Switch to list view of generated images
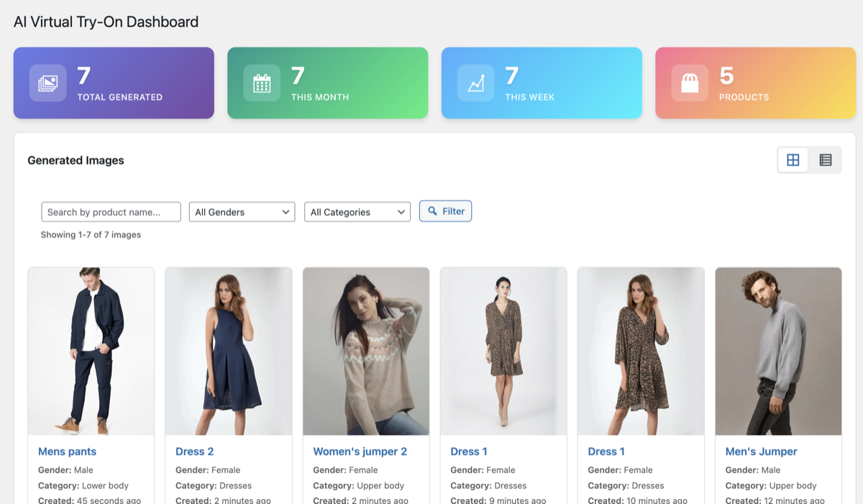This screenshot has height=504, width=863. click(825, 160)
